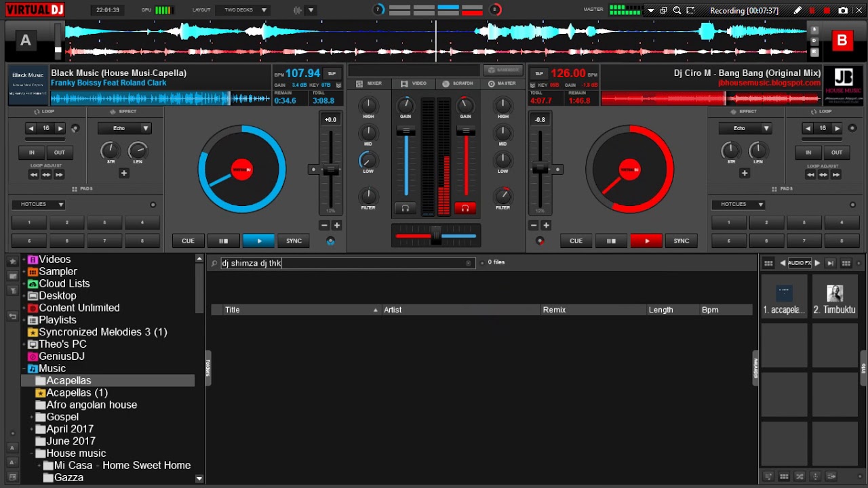This screenshot has width=868, height=488.
Task: Start deck A with the blue play button
Action: (x=258, y=241)
